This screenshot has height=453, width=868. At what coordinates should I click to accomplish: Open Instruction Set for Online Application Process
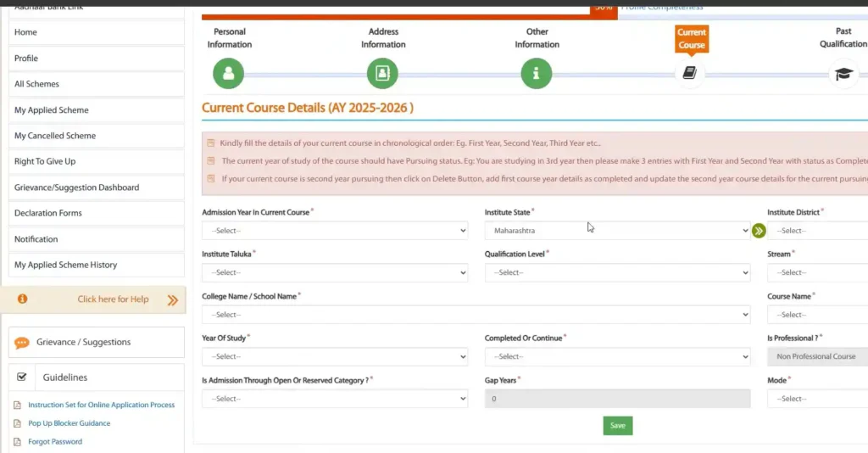click(x=101, y=405)
